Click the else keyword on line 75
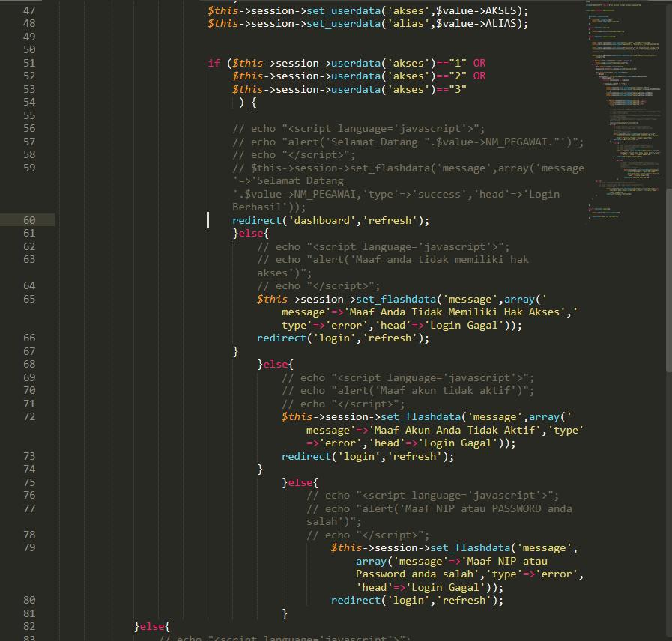 pyautogui.click(x=301, y=482)
